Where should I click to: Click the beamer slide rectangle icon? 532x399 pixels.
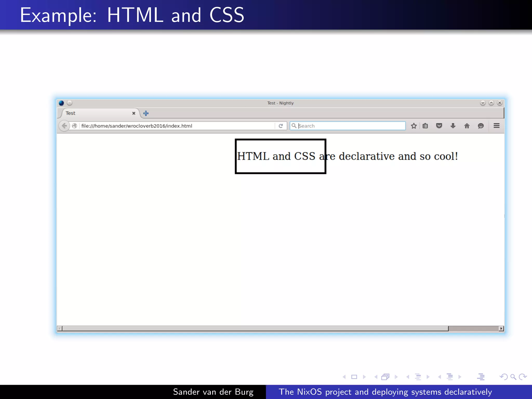(354, 377)
